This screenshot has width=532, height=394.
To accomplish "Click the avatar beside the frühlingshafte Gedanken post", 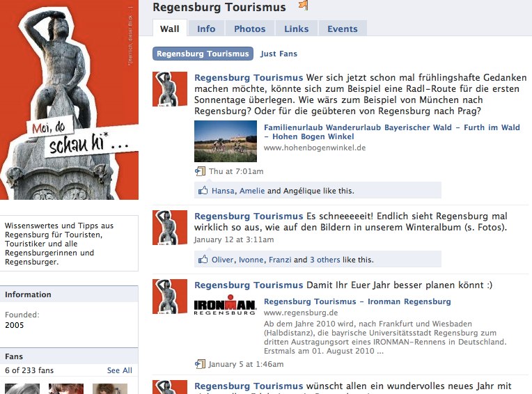I will click(x=170, y=89).
